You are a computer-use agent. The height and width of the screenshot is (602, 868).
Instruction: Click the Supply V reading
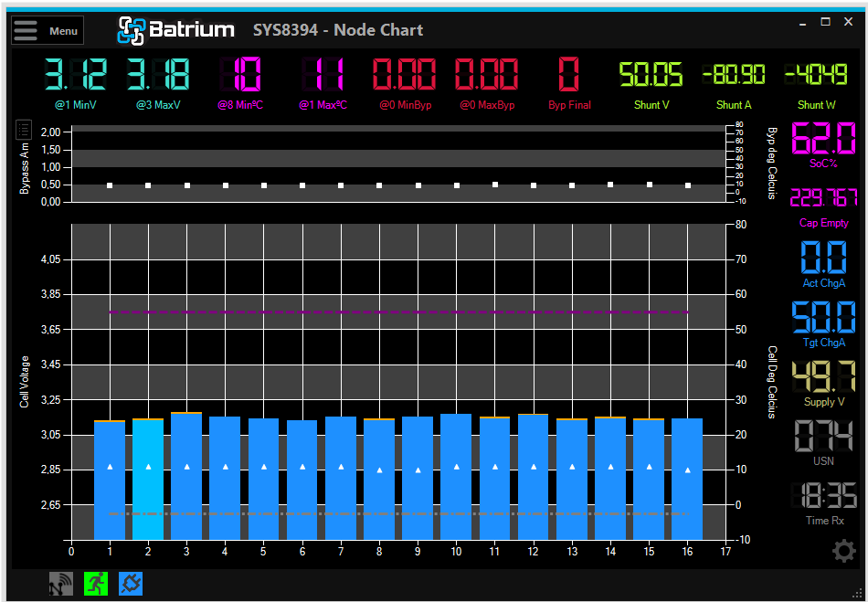pyautogui.click(x=823, y=377)
